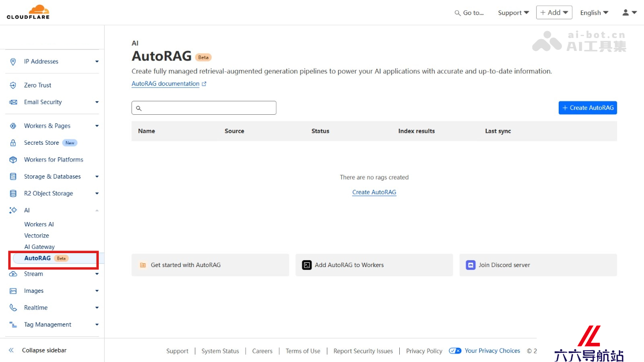Click the Last sync column header
The width and height of the screenshot is (644, 362).
[498, 131]
